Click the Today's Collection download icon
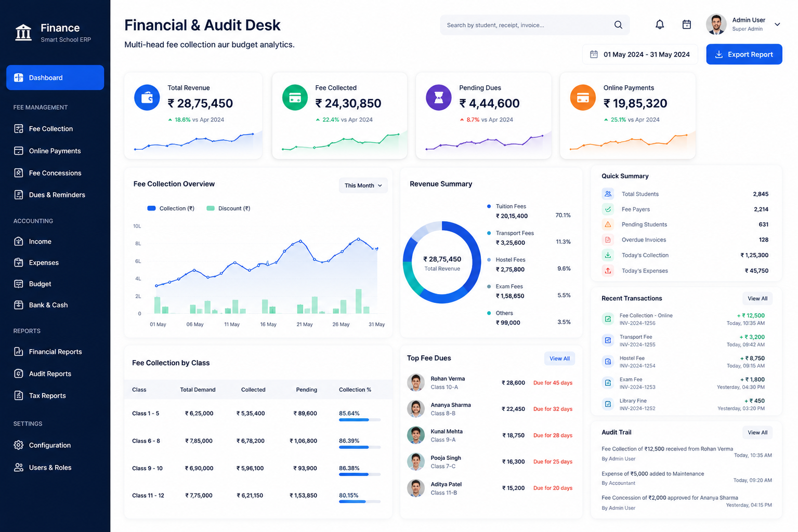The image size is (798, 532). (608, 255)
